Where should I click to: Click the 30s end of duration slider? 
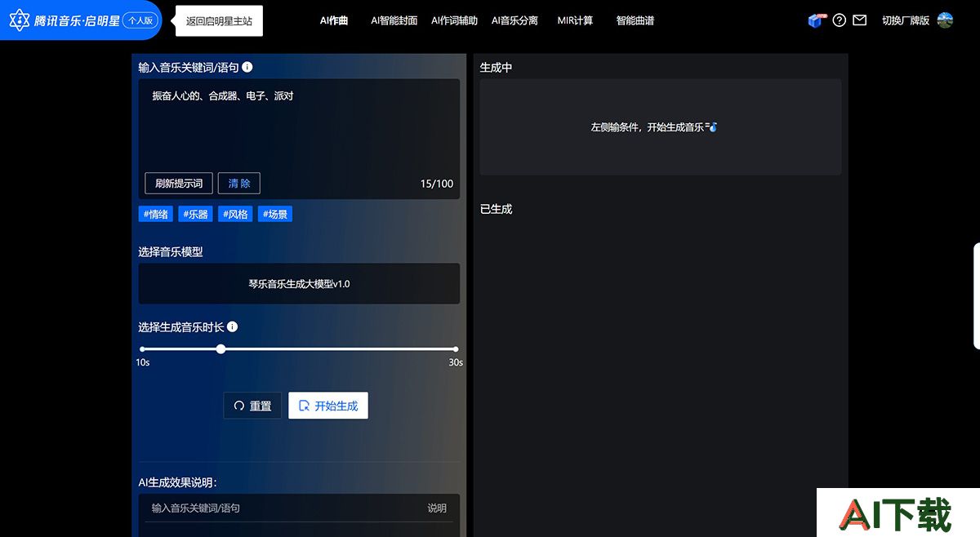coord(456,349)
